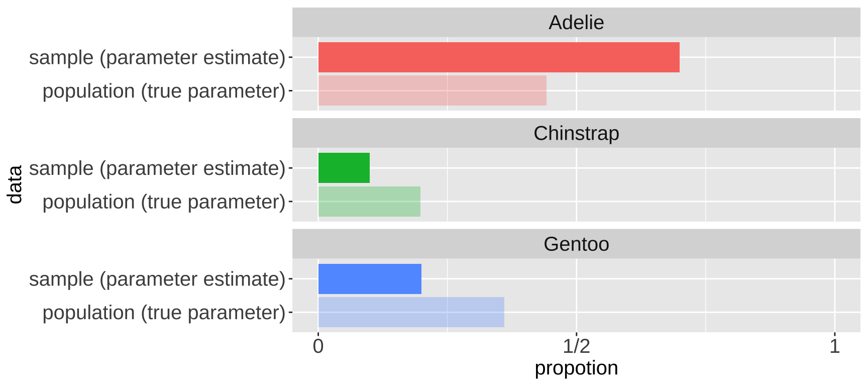Screen dimensions: 868x386
Task: Select the light green Chinstrap population bar
Action: pos(369,202)
